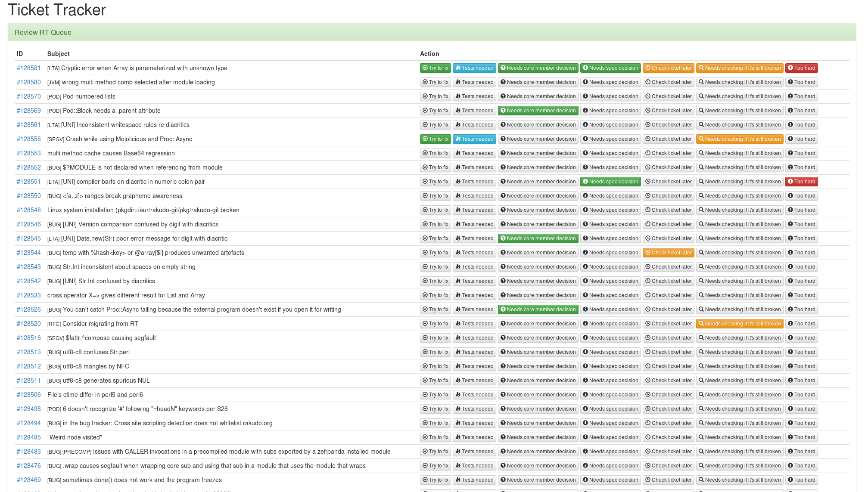
Task: Click question icon in 'Needs core member decision' for #128569
Action: coord(503,111)
